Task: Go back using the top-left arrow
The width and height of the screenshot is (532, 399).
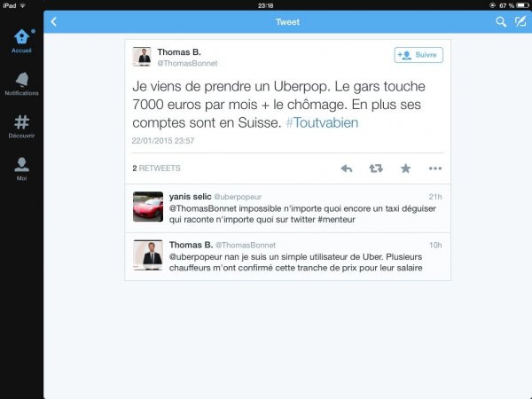Action: pos(54,21)
